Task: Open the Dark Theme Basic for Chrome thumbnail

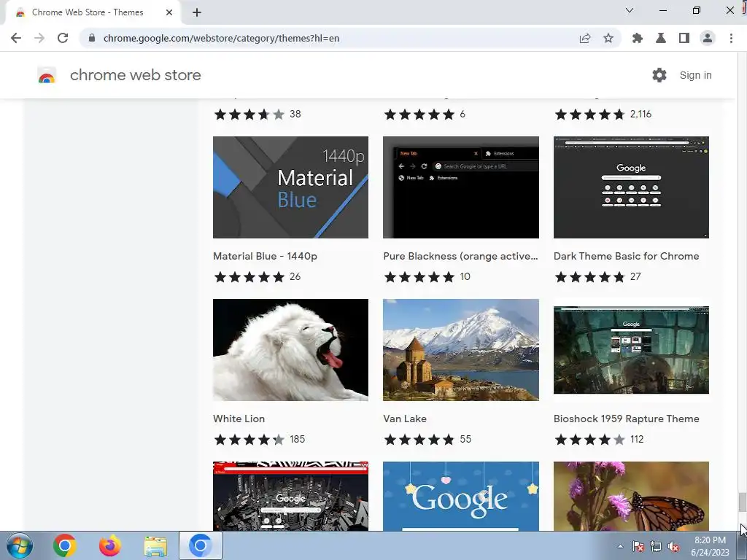Action: pos(631,187)
